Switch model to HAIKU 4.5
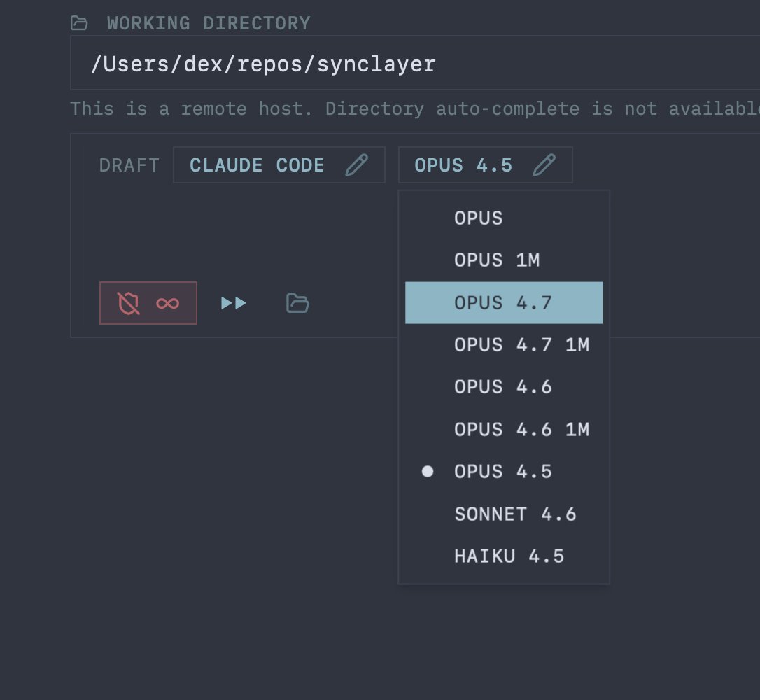The width and height of the screenshot is (760, 700). tap(504, 556)
